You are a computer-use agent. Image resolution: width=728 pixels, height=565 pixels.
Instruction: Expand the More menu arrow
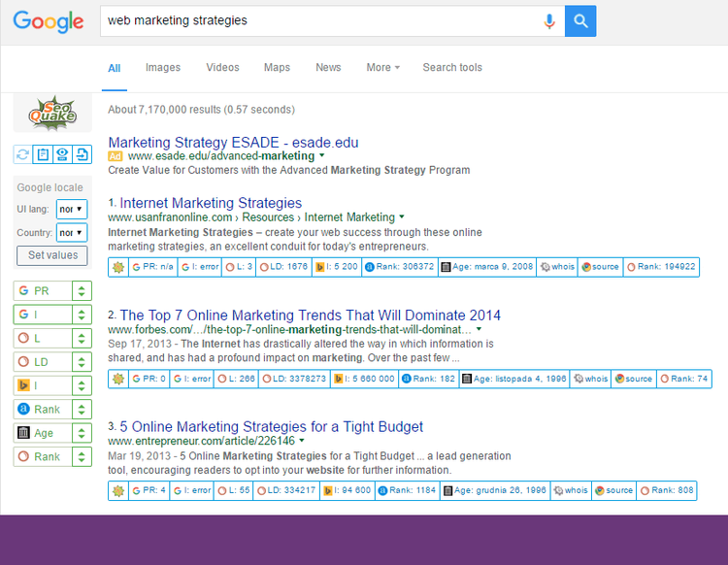pyautogui.click(x=397, y=68)
